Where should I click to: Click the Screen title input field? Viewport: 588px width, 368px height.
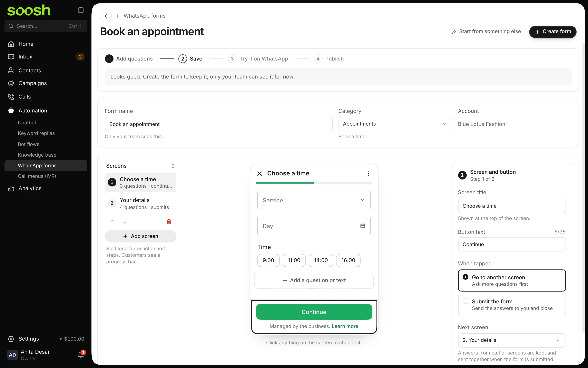click(x=512, y=206)
